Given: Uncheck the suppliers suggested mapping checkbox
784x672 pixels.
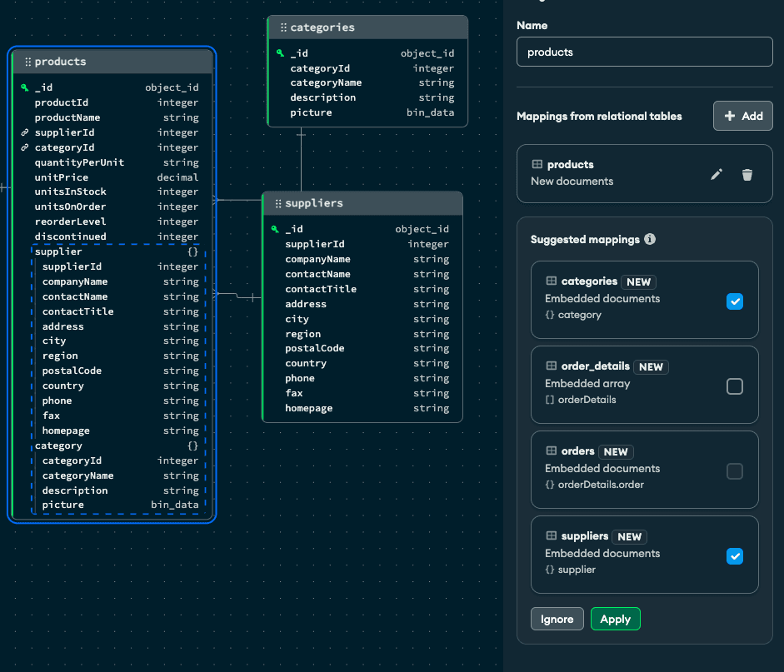Looking at the screenshot, I should click(x=734, y=556).
